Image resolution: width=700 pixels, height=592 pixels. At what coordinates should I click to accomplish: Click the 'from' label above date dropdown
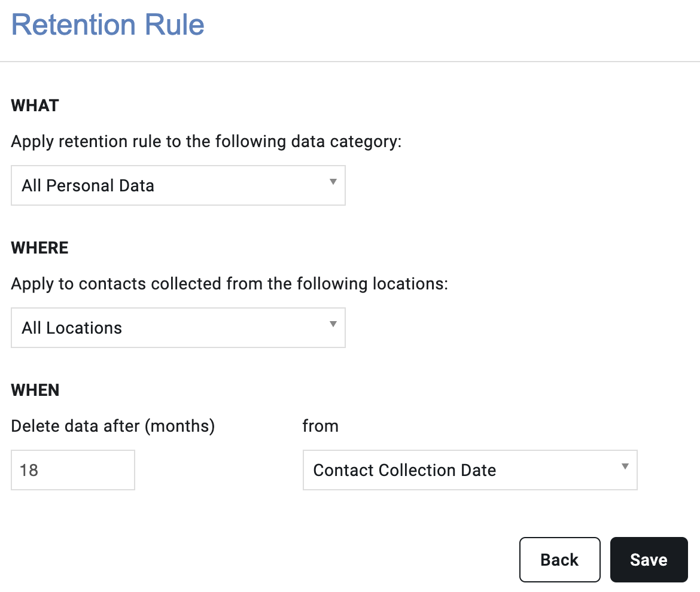[x=321, y=426]
